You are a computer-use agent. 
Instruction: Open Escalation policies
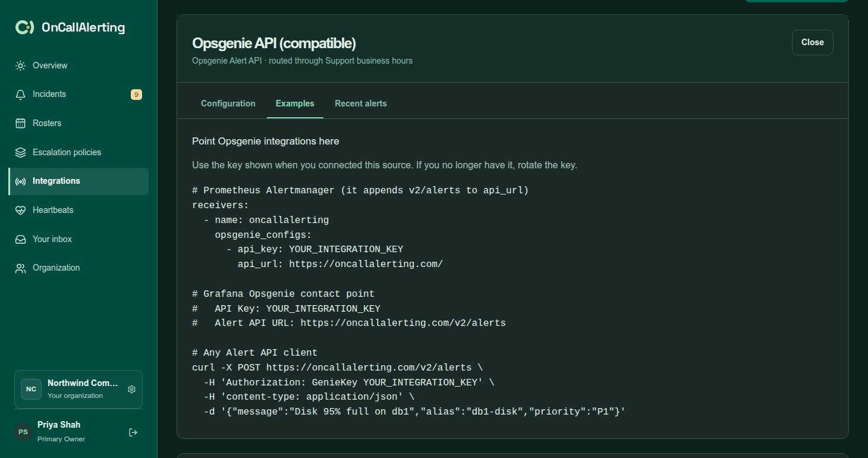point(78,152)
